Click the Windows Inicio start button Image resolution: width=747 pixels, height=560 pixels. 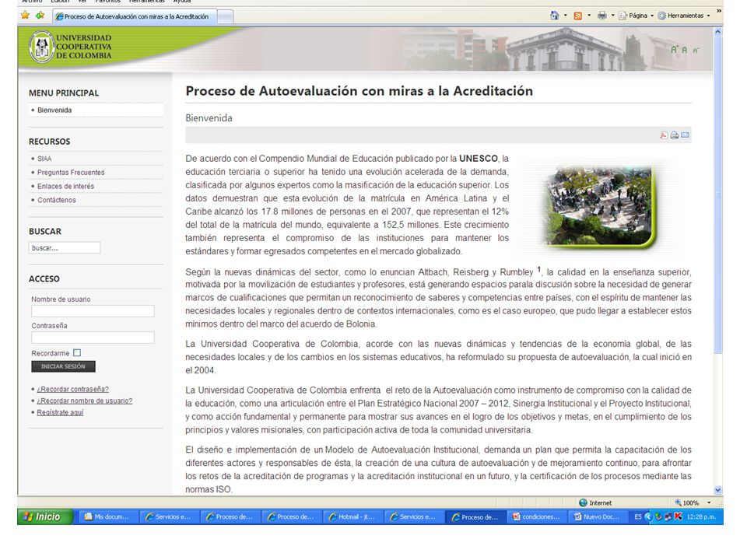pyautogui.click(x=45, y=516)
